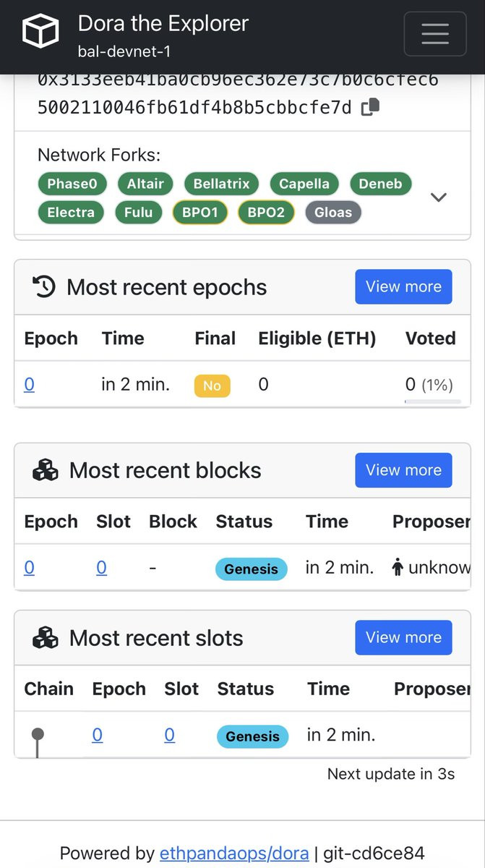Open the hamburger navigation menu

[434, 34]
